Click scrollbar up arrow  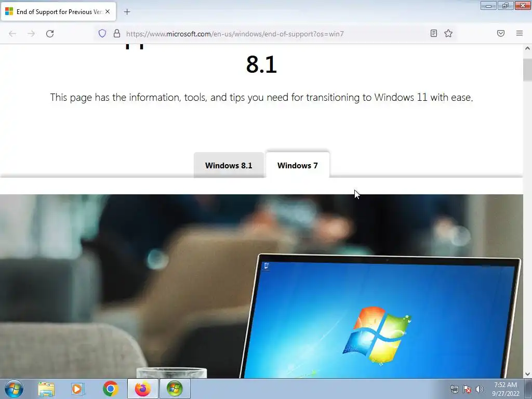pos(527,48)
